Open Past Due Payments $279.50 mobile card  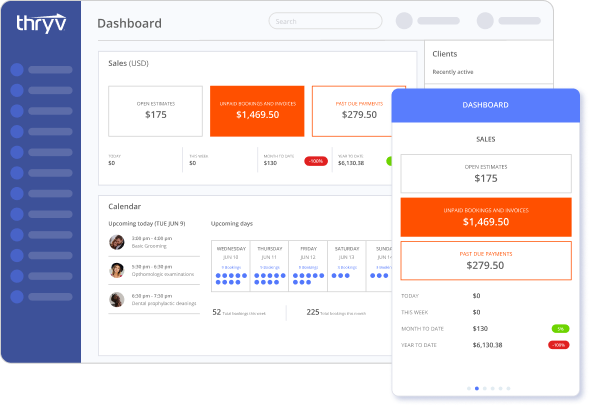[486, 260]
